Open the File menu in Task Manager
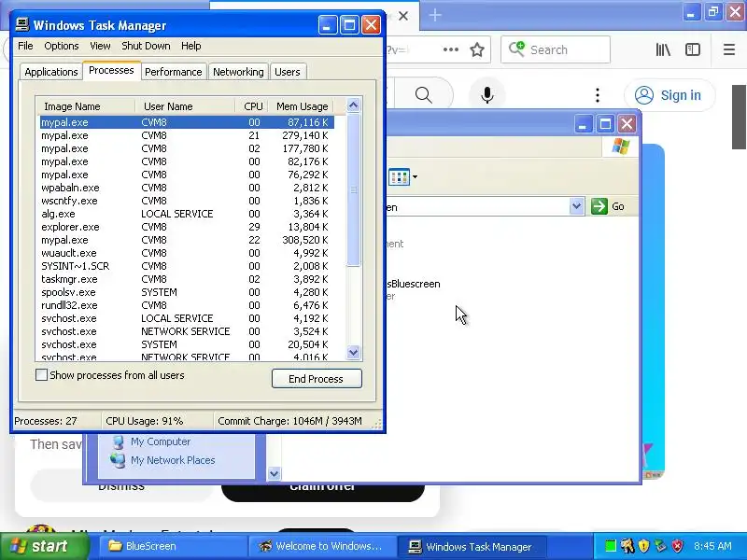This screenshot has height=560, width=747. click(25, 46)
